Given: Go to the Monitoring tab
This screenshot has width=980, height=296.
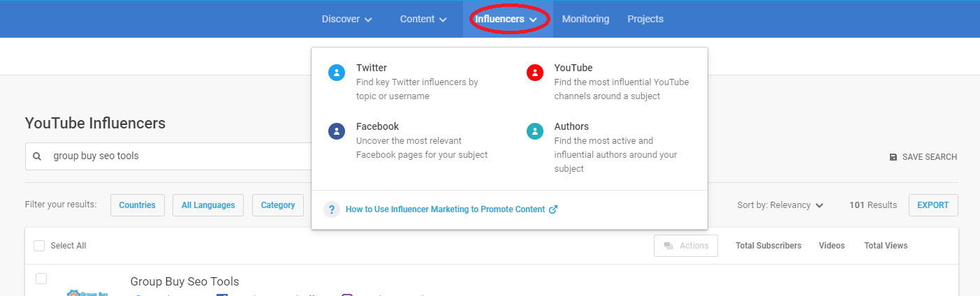Looking at the screenshot, I should point(585,19).
